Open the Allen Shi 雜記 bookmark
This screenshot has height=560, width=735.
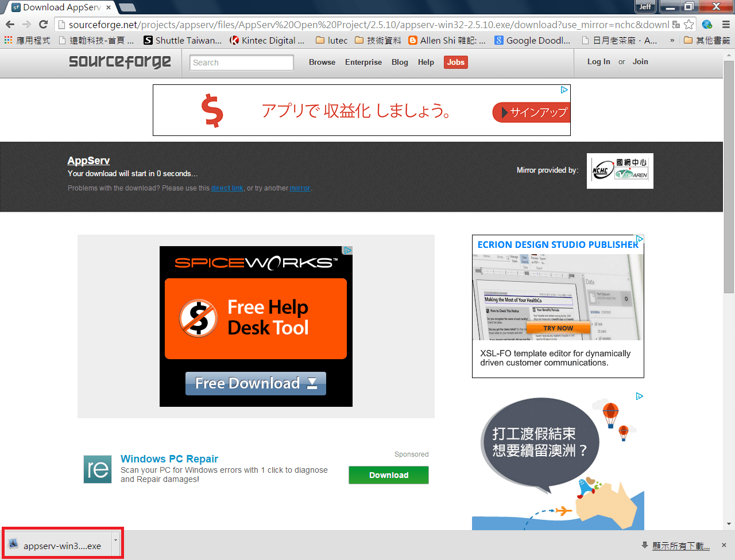pos(447,40)
